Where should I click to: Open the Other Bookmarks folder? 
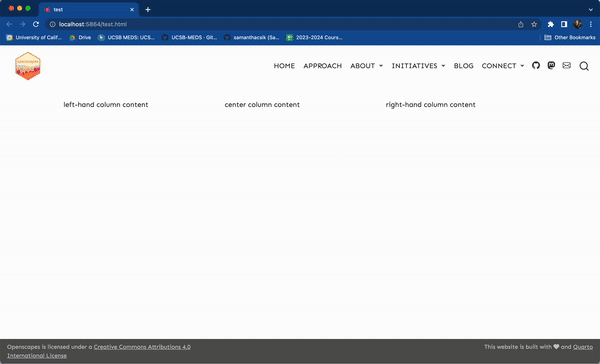point(570,38)
